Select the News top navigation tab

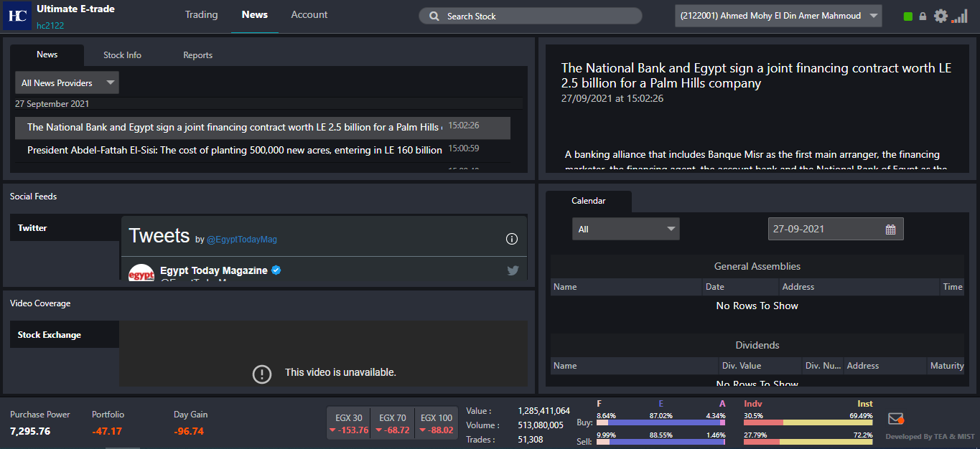255,14
